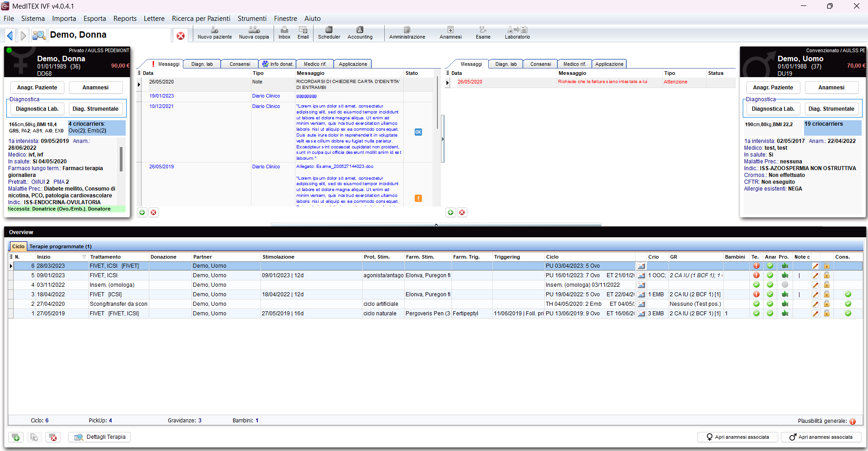Collapse the message panel using the middle splitter arrow
Screen dimensions: 868x451
442,139
